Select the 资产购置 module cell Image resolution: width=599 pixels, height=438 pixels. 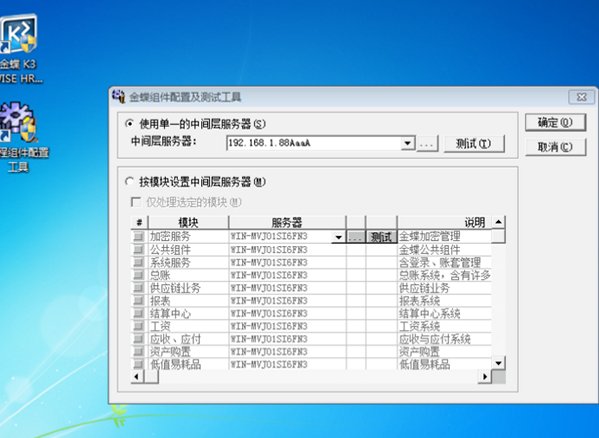click(188, 352)
